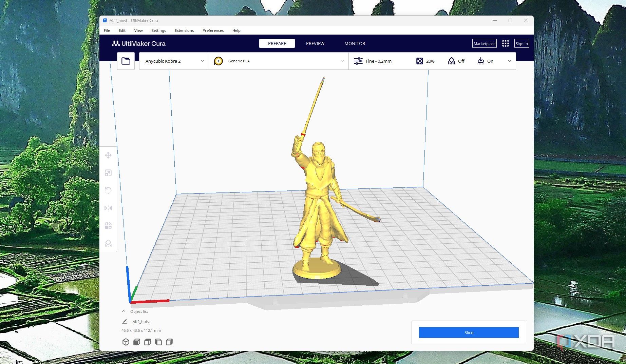Select the Move tool in left toolbar
Viewport: 626px width, 364px height.
[108, 155]
